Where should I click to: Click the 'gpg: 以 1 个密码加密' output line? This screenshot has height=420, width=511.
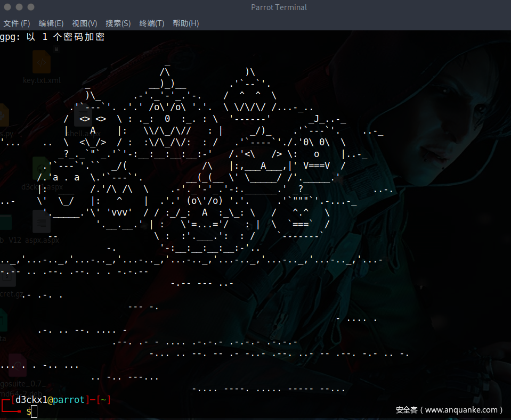tap(52, 37)
